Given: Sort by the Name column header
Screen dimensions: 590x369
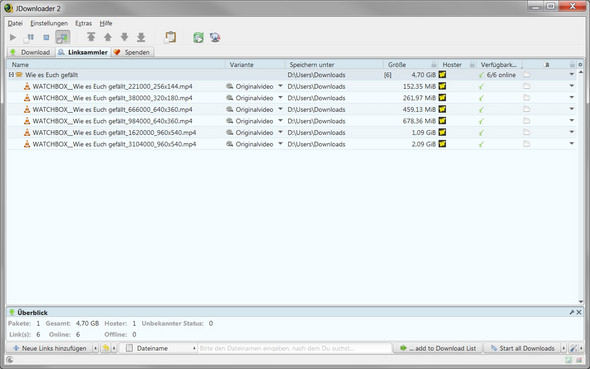Looking at the screenshot, I should coord(116,65).
